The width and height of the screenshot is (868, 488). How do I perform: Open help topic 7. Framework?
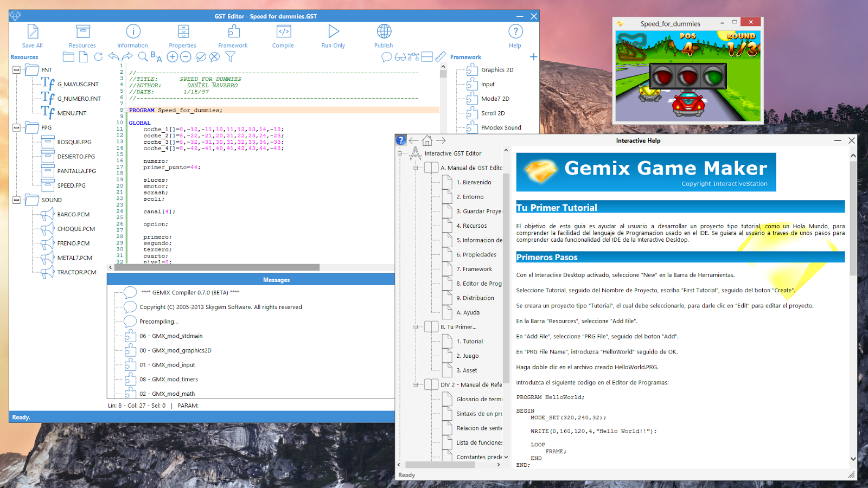coord(475,269)
